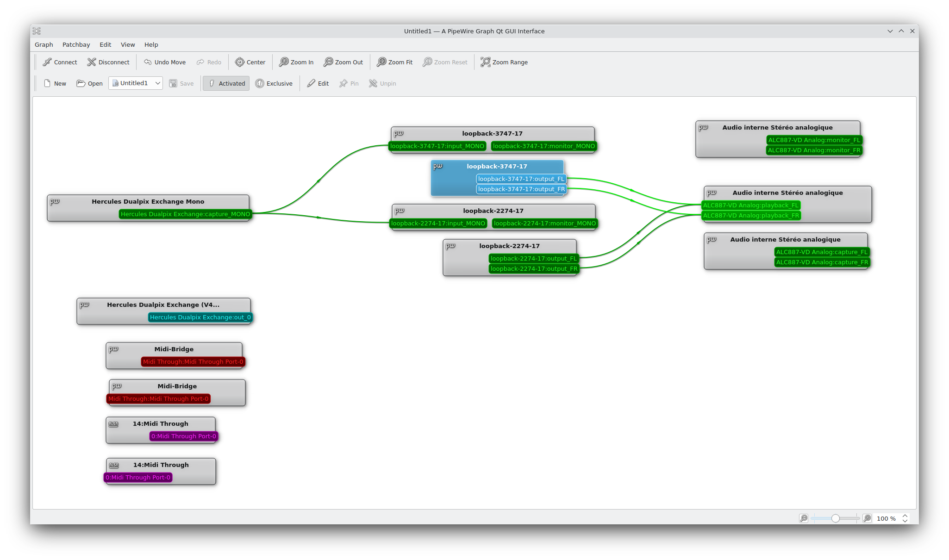Click Zoom Fit in the toolbar
This screenshot has width=949, height=560.
coord(395,62)
